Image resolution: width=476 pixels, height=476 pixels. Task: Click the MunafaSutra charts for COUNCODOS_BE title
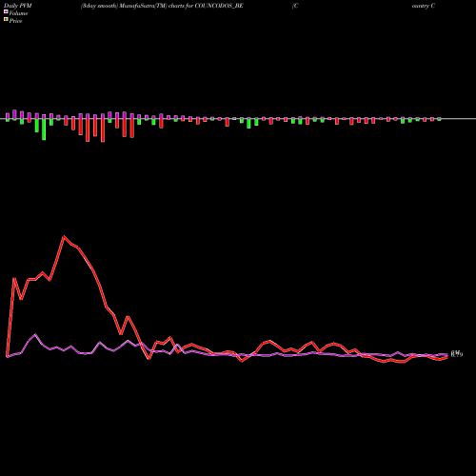[x=162, y=6]
